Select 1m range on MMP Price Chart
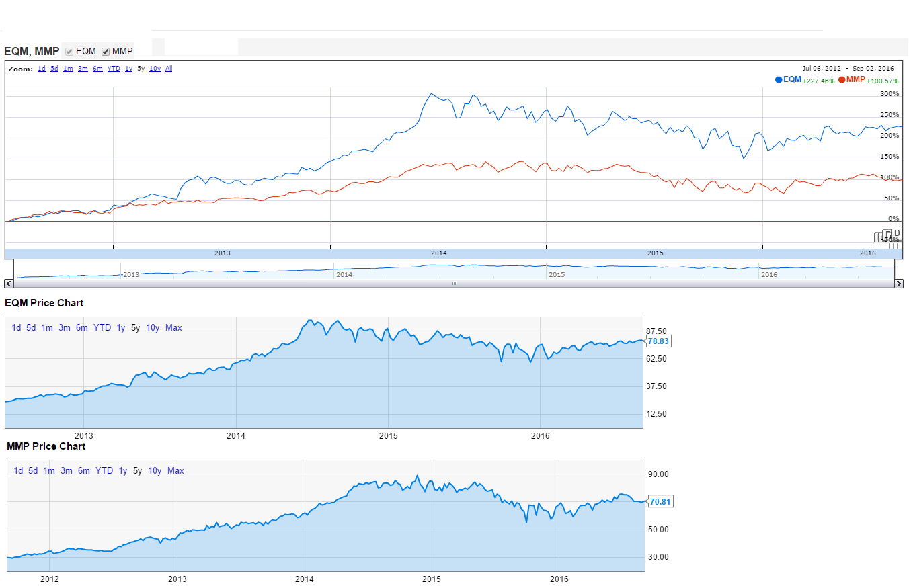 pos(49,471)
